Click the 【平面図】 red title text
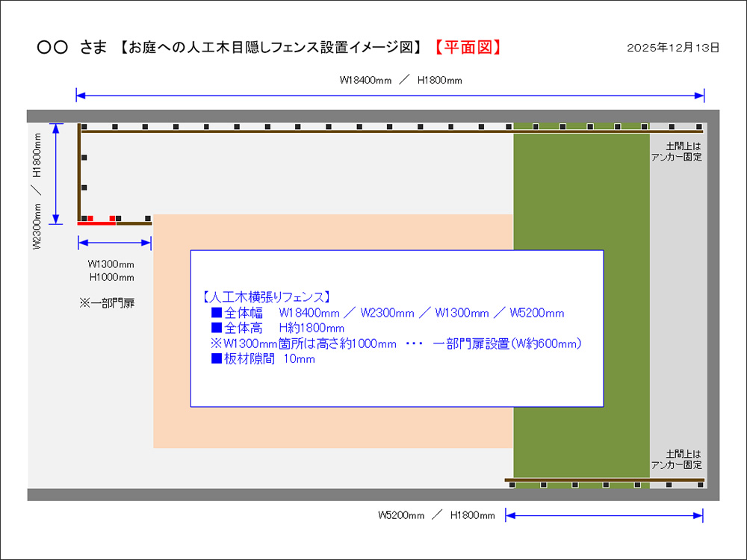The image size is (747, 560). pyautogui.click(x=468, y=47)
